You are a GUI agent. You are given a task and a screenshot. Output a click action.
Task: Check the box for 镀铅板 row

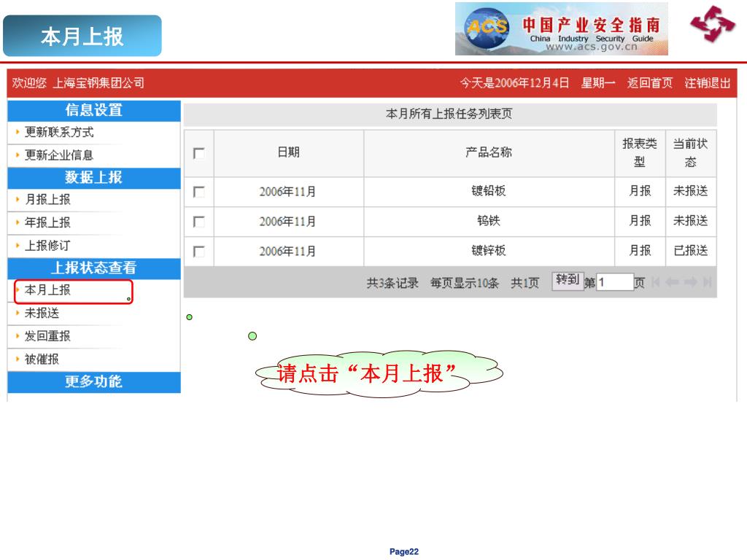tap(198, 192)
